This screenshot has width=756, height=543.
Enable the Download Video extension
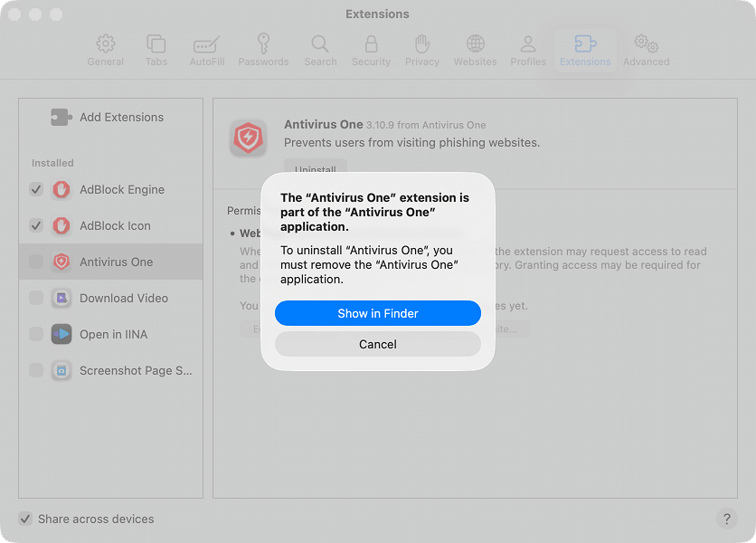(x=36, y=298)
